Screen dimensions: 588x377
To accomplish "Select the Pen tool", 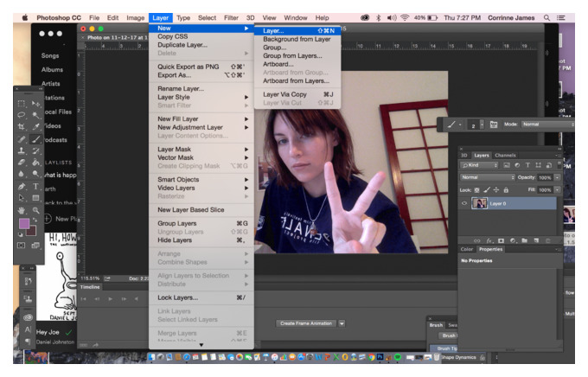I will tap(22, 186).
